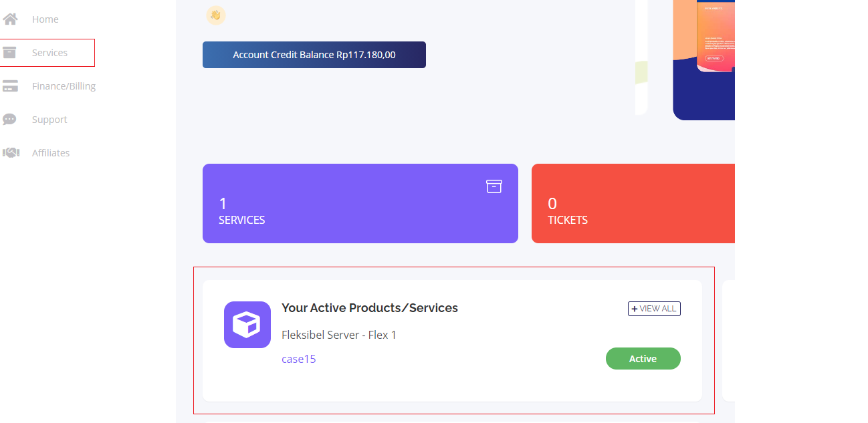Open the purple 1 Services card
This screenshot has height=423, width=868.
[360, 204]
